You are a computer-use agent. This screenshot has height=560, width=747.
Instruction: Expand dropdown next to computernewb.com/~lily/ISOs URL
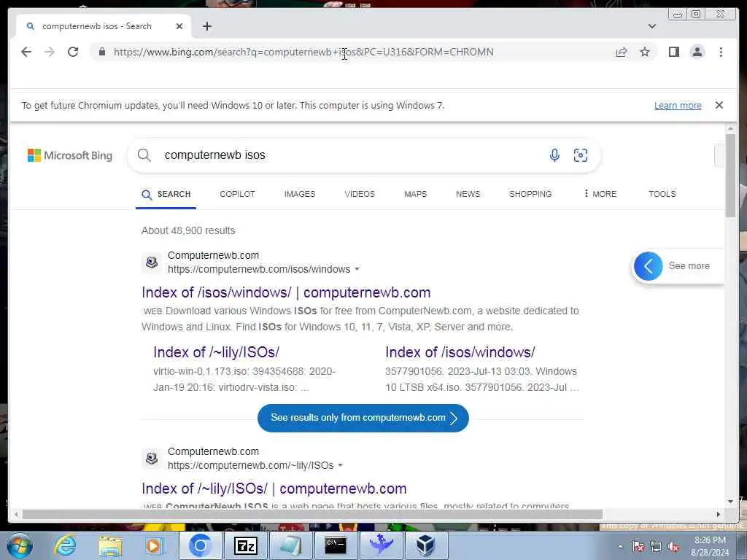340,466
